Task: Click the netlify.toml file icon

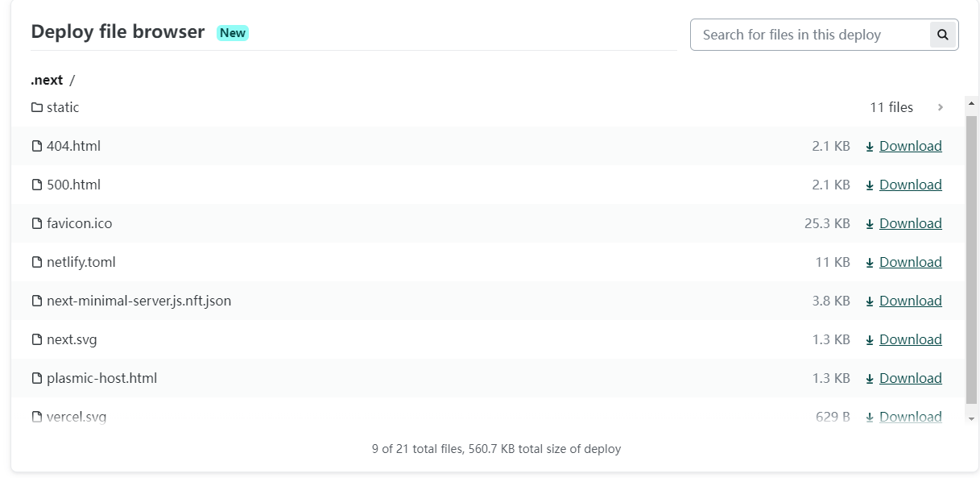Action: (36, 262)
